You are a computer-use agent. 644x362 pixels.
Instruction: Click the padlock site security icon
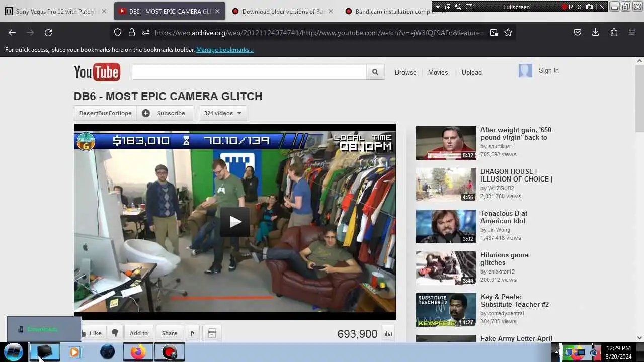pyautogui.click(x=132, y=32)
